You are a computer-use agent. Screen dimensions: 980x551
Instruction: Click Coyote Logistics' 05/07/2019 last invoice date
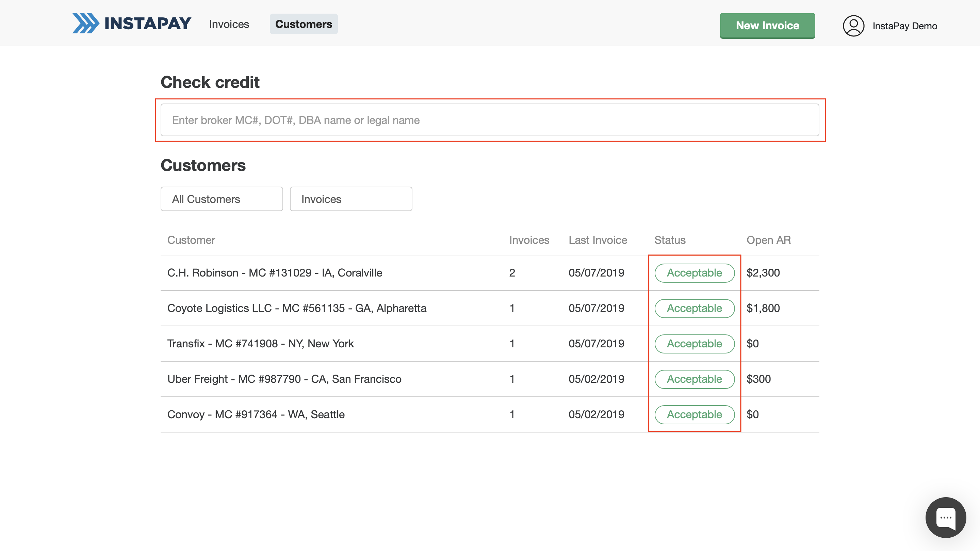click(x=596, y=308)
